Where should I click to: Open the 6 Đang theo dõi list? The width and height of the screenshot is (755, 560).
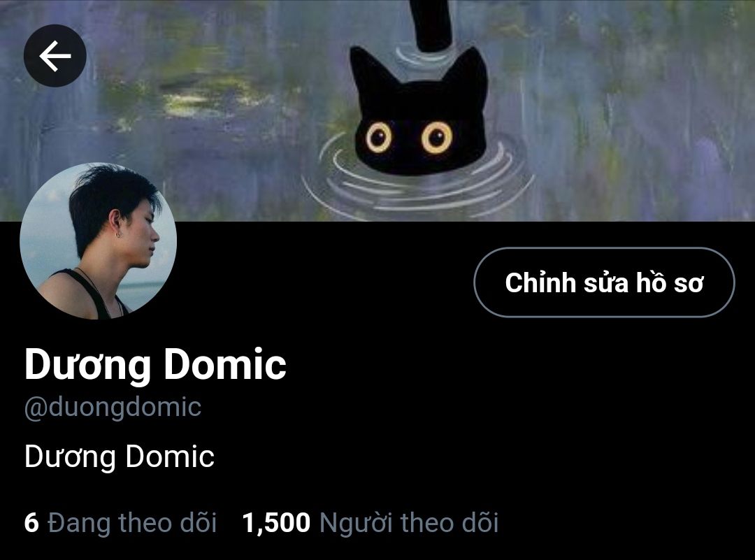[x=120, y=523]
